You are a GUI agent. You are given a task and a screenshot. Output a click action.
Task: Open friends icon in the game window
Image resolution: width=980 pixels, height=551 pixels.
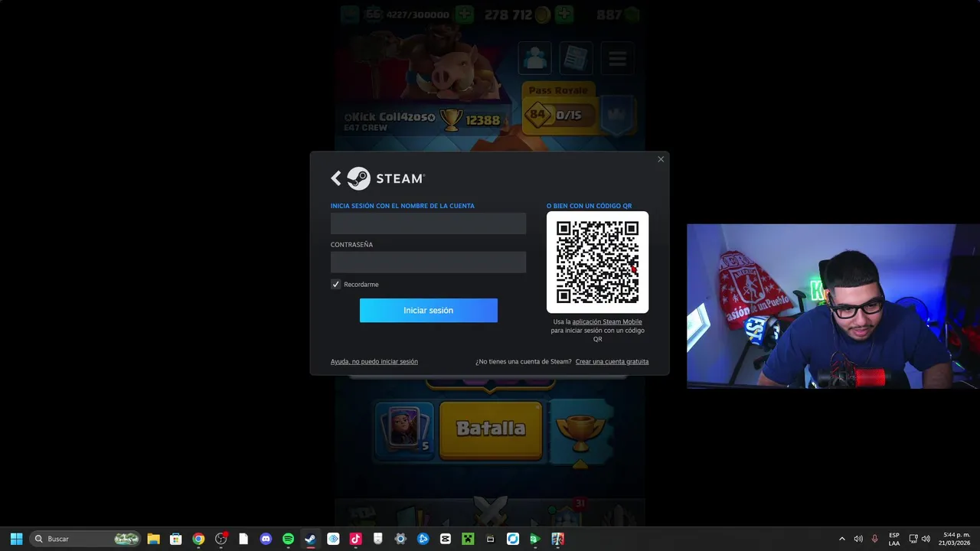pyautogui.click(x=535, y=58)
